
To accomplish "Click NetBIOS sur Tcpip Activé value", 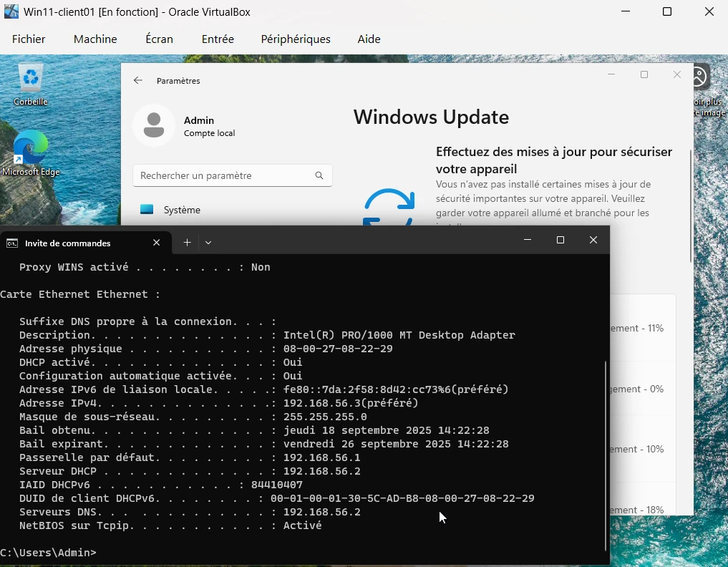I will (x=302, y=525).
